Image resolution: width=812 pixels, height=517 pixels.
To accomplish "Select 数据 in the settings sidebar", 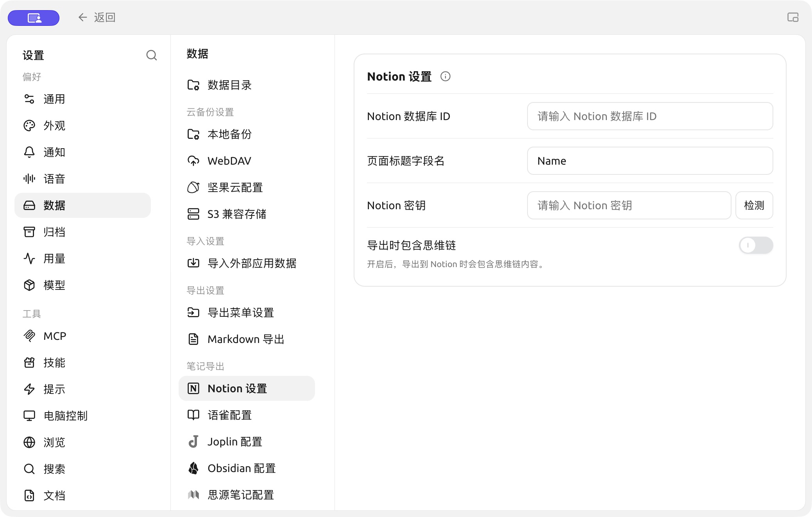I will tap(82, 205).
